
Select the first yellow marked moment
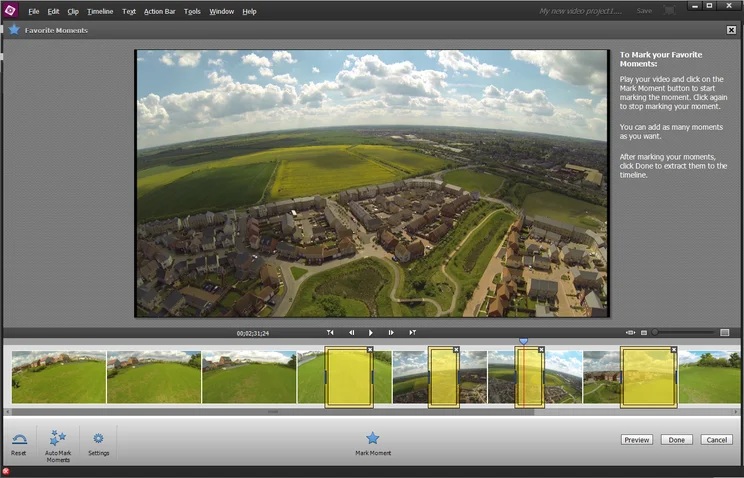(x=349, y=378)
